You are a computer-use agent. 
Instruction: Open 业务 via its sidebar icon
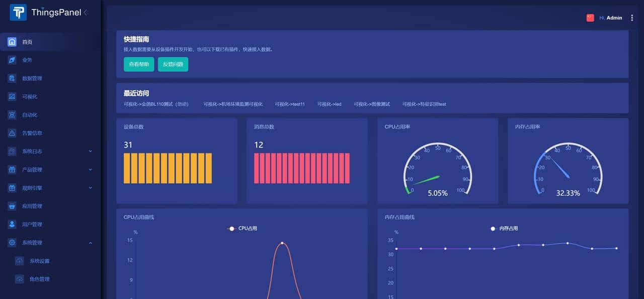(12, 60)
